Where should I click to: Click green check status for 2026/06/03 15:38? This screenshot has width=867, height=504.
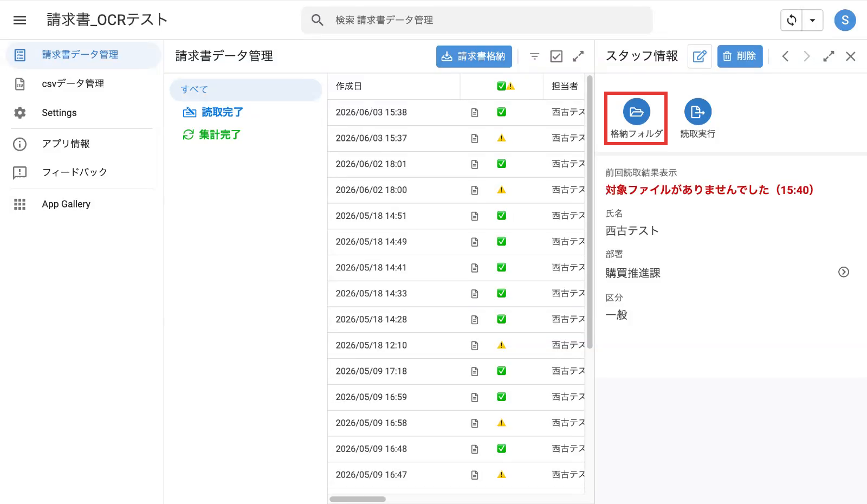coord(502,112)
